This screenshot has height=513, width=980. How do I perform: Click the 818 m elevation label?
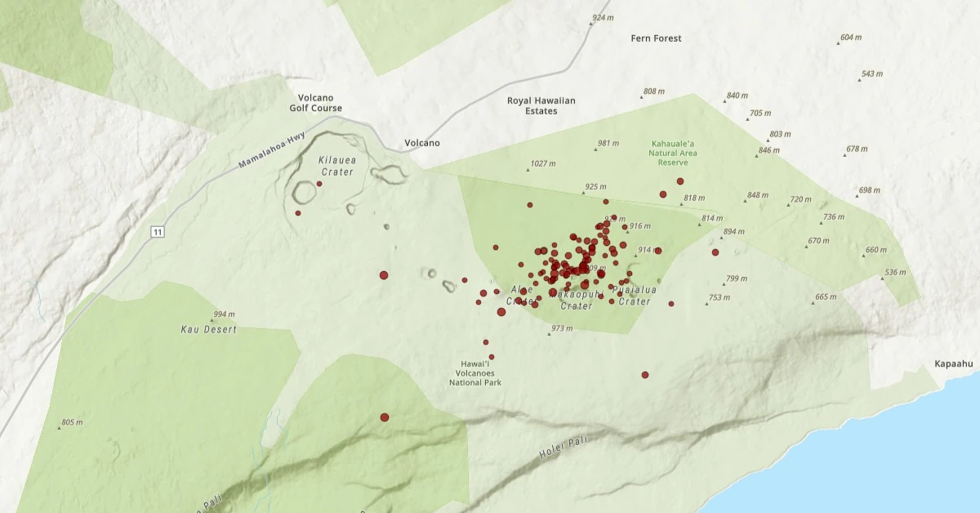point(694,199)
